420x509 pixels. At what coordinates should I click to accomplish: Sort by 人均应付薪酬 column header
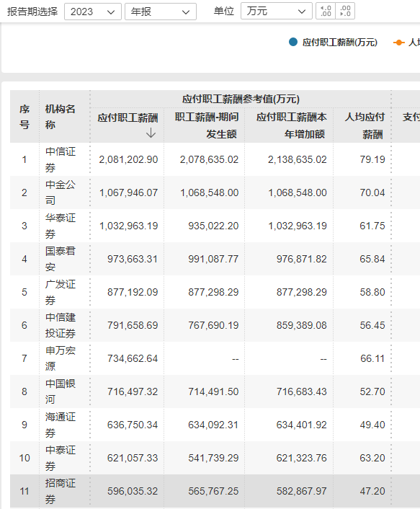tap(365, 125)
